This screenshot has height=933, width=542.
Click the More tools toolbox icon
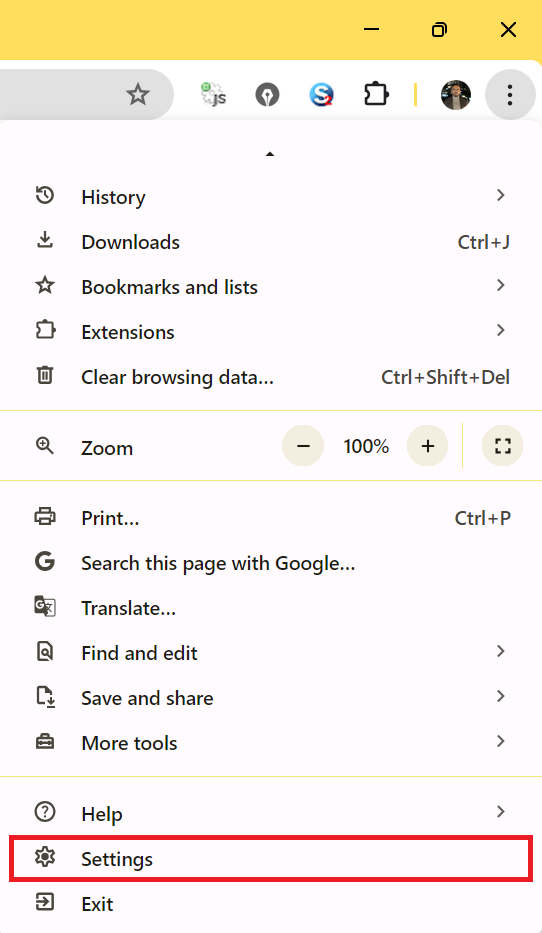tap(45, 742)
